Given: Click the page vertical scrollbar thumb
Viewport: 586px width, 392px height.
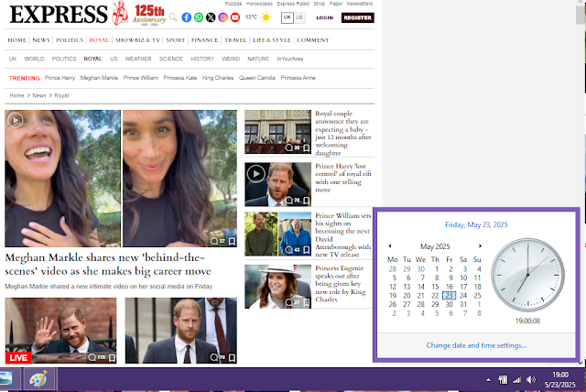Looking at the screenshot, I should coord(581,15).
